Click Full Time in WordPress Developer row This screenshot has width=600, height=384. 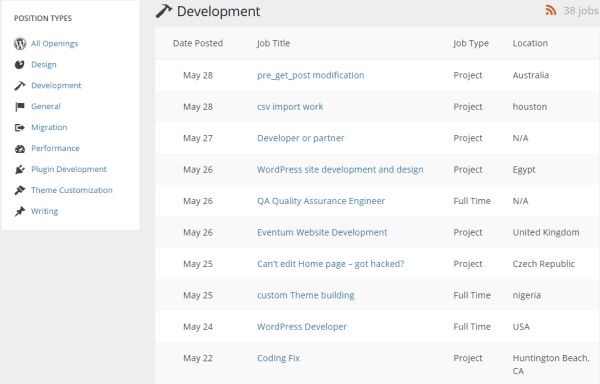(472, 327)
